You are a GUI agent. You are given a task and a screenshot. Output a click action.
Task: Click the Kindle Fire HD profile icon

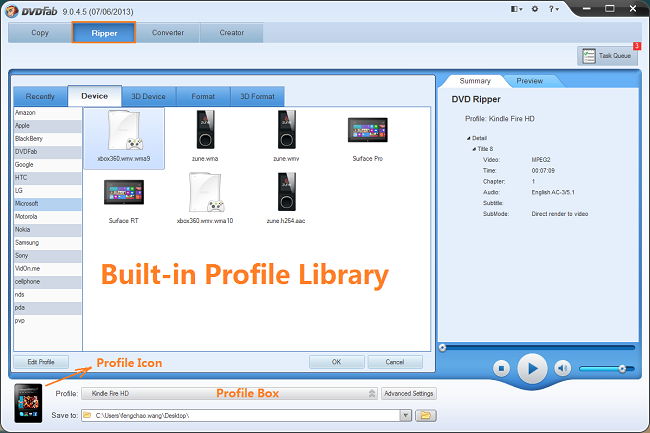click(x=28, y=403)
